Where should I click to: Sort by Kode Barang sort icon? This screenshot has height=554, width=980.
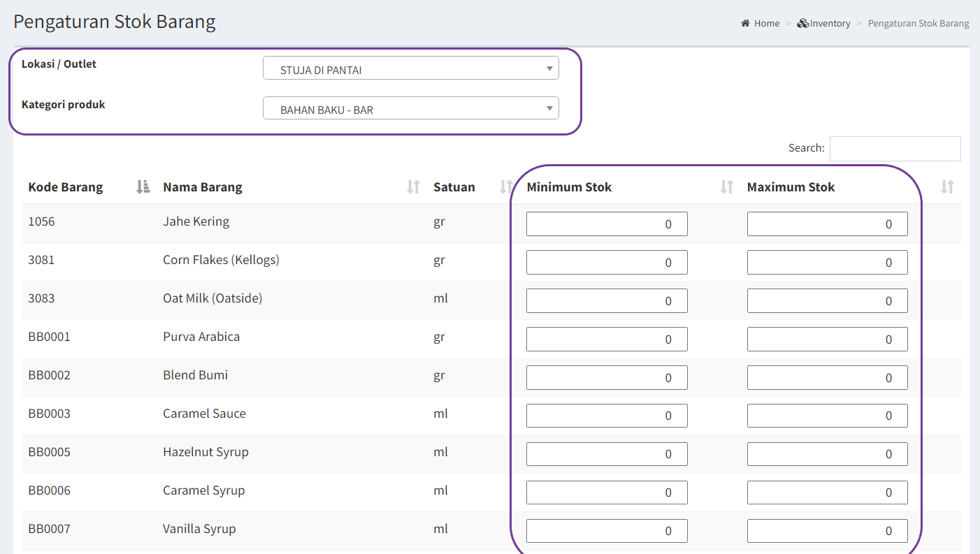(143, 187)
